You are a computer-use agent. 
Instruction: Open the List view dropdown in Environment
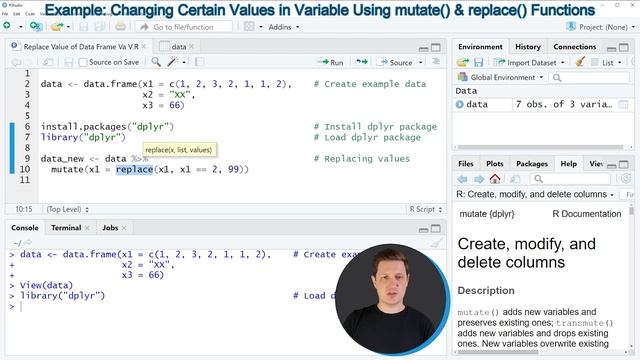click(x=607, y=62)
